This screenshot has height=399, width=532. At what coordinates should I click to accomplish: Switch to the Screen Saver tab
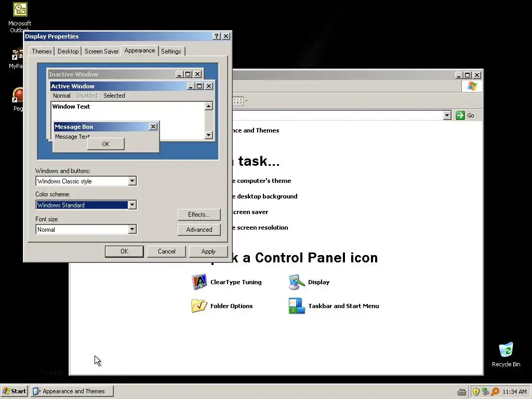101,51
